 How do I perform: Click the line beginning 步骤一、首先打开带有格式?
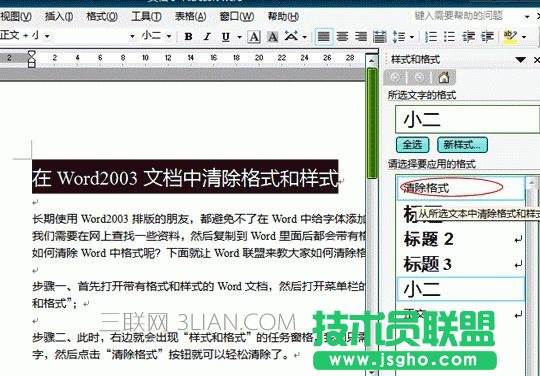(199, 286)
